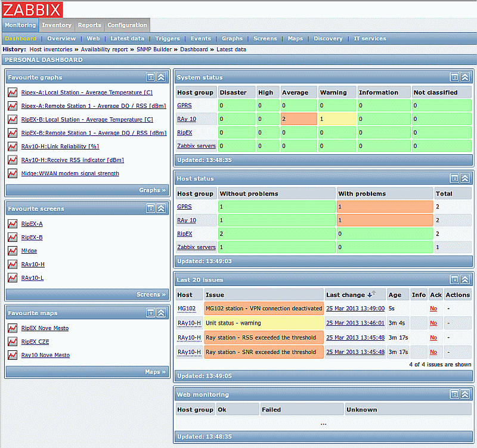The image size is (477, 448).
Task: Open GPRS host group in System status
Action: click(x=184, y=105)
